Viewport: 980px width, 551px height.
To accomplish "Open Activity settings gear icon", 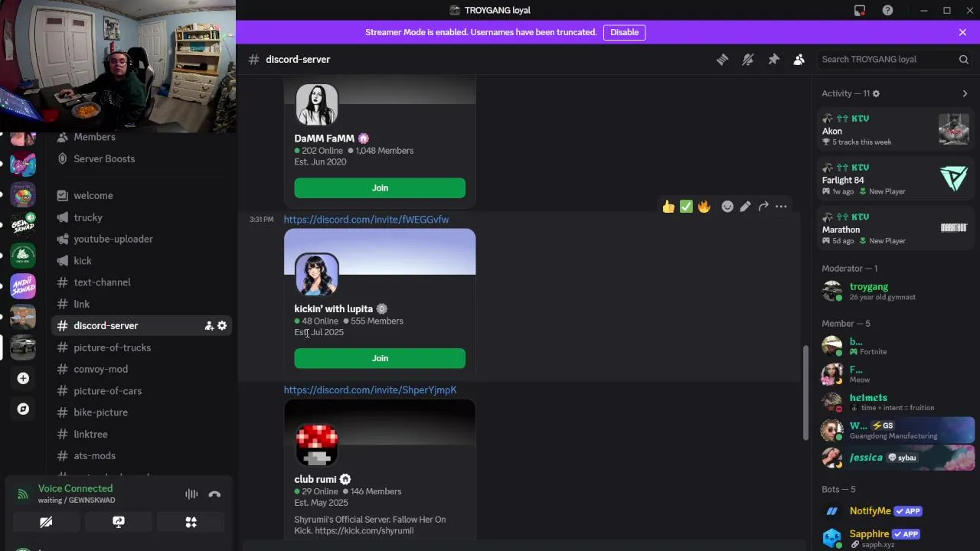I will coord(876,93).
